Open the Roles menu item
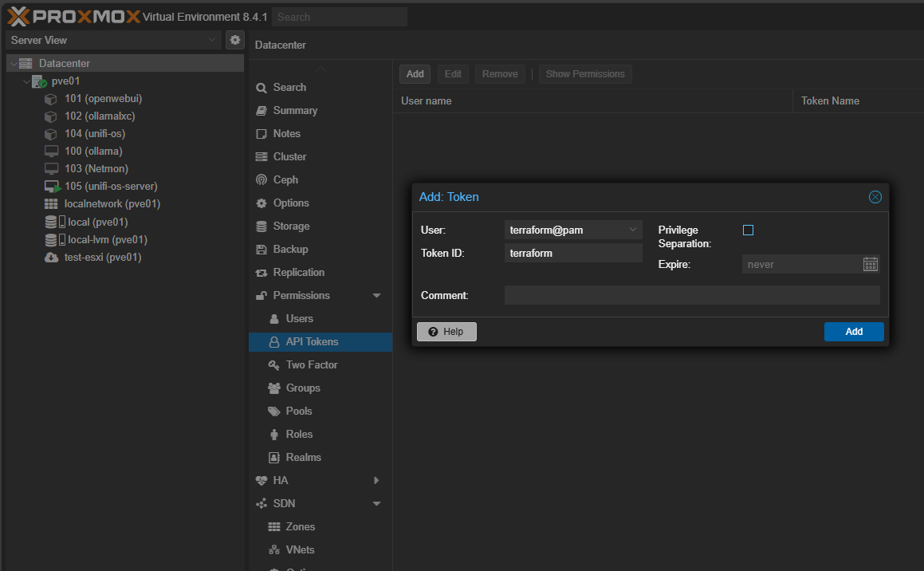The width and height of the screenshot is (924, 571). point(299,435)
